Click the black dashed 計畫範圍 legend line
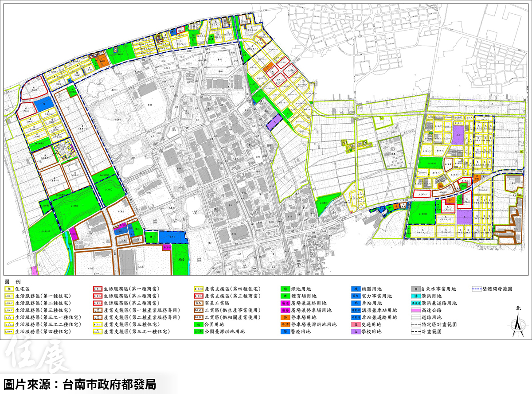The height and width of the screenshot is (394, 532). [x=416, y=332]
